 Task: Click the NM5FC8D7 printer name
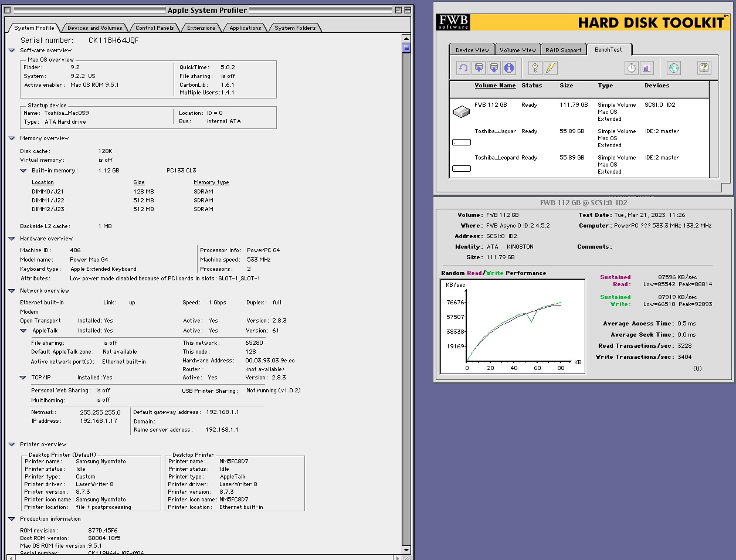[x=234, y=461]
